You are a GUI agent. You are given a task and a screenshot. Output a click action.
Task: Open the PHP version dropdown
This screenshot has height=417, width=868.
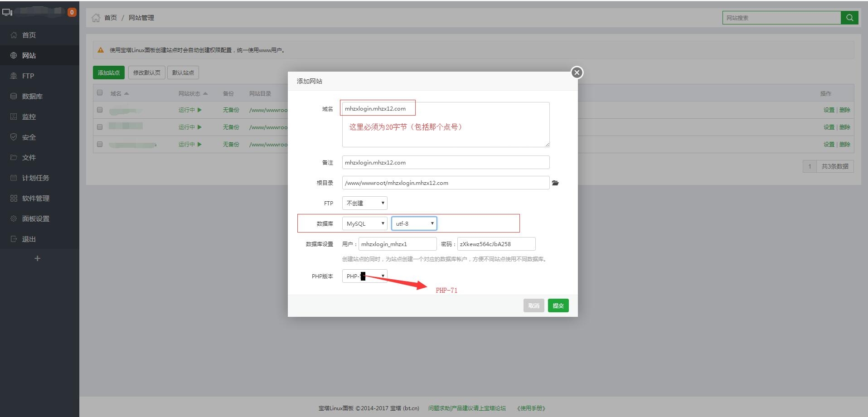pos(365,276)
